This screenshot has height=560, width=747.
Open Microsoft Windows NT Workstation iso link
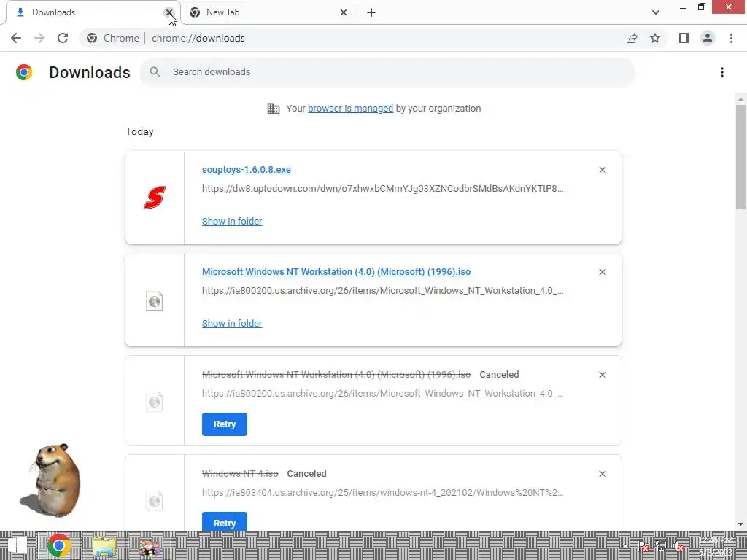(x=336, y=271)
